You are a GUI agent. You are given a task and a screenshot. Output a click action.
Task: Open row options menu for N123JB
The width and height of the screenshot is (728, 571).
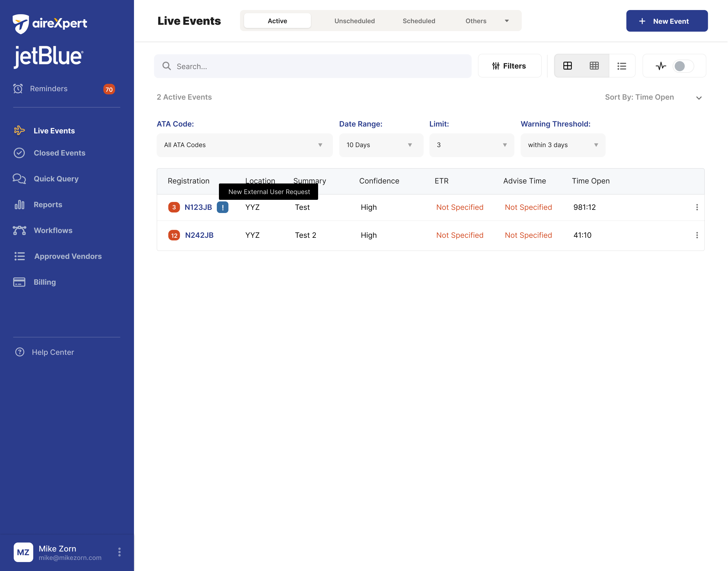coord(697,207)
